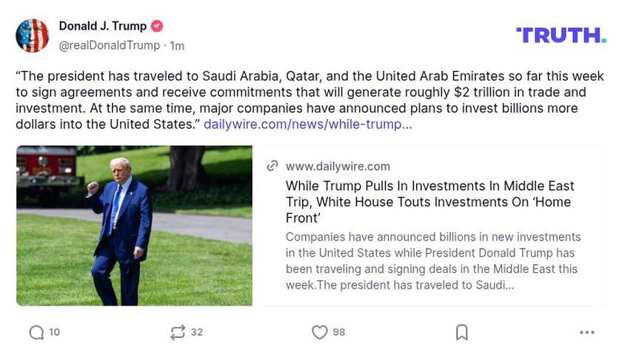Image resolution: width=622 pixels, height=364 pixels.
Task: Click the ReTruth arrows icon
Action: pyautogui.click(x=178, y=333)
